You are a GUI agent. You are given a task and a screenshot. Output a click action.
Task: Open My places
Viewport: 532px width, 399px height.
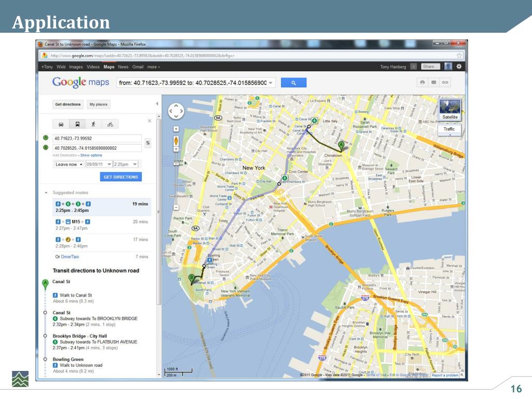pyautogui.click(x=98, y=104)
